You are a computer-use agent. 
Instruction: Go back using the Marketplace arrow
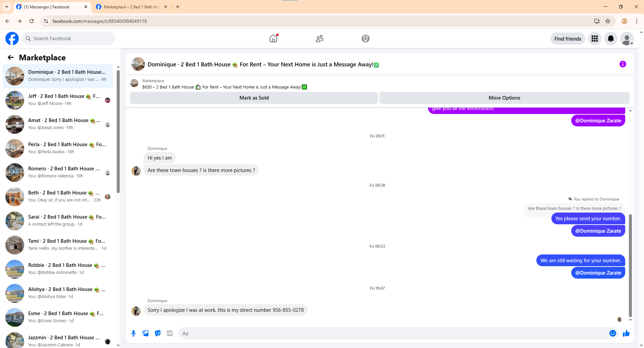[x=11, y=57]
